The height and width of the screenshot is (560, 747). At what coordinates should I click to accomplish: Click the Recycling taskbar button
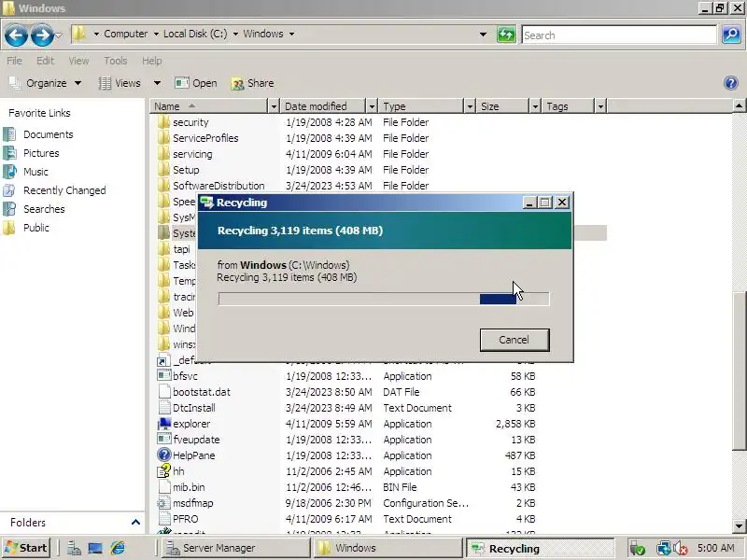[540, 549]
